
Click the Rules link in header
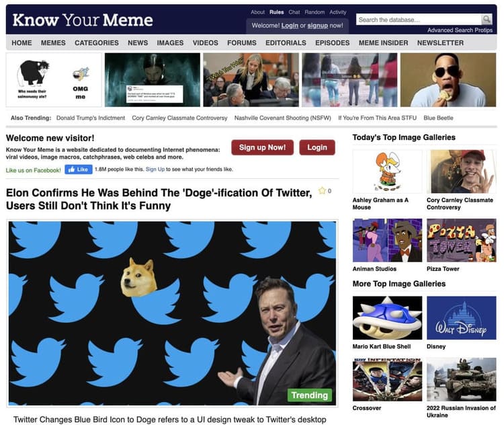[276, 12]
